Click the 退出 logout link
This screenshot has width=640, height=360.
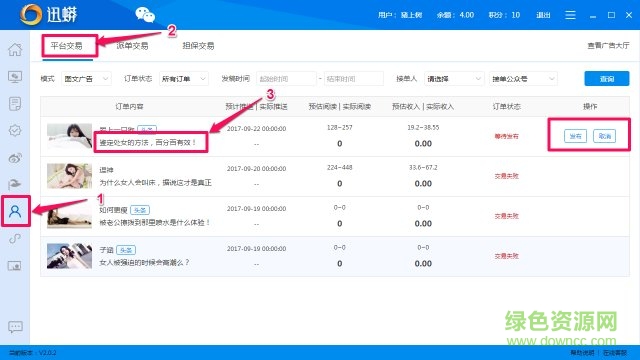(543, 15)
